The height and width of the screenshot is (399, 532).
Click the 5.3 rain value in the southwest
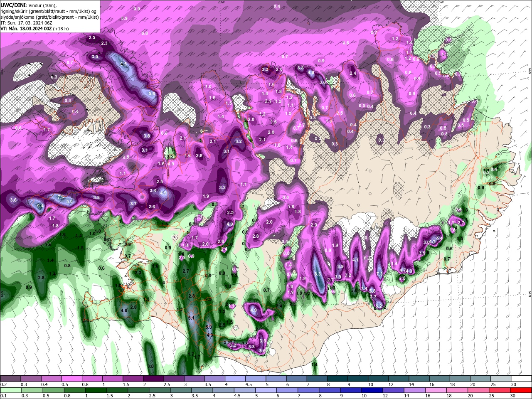pyautogui.click(x=209, y=328)
